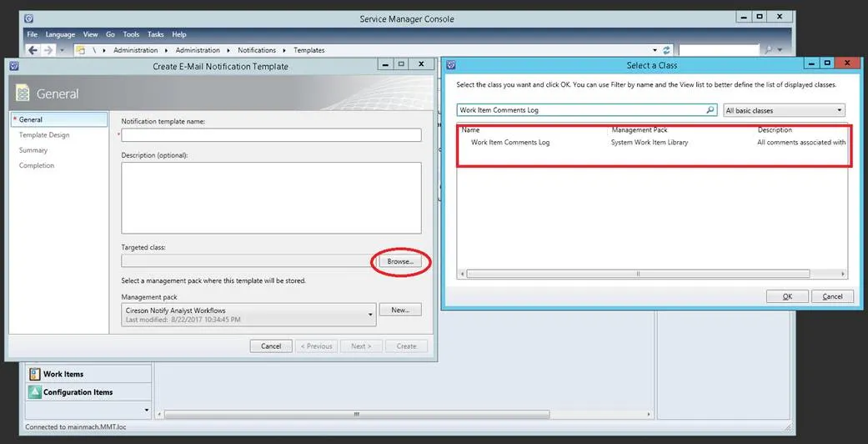Image resolution: width=868 pixels, height=444 pixels.
Task: Click the Name column header
Action: [470, 130]
